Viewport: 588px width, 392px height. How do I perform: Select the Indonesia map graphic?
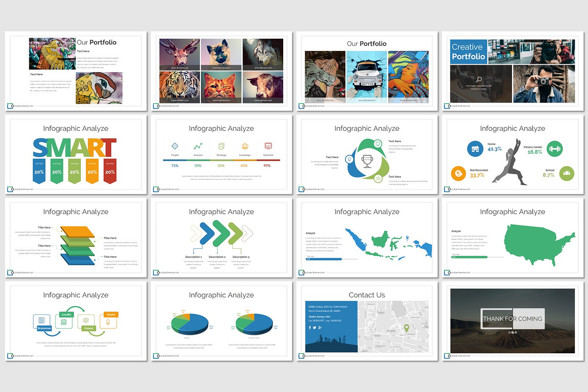click(388, 244)
